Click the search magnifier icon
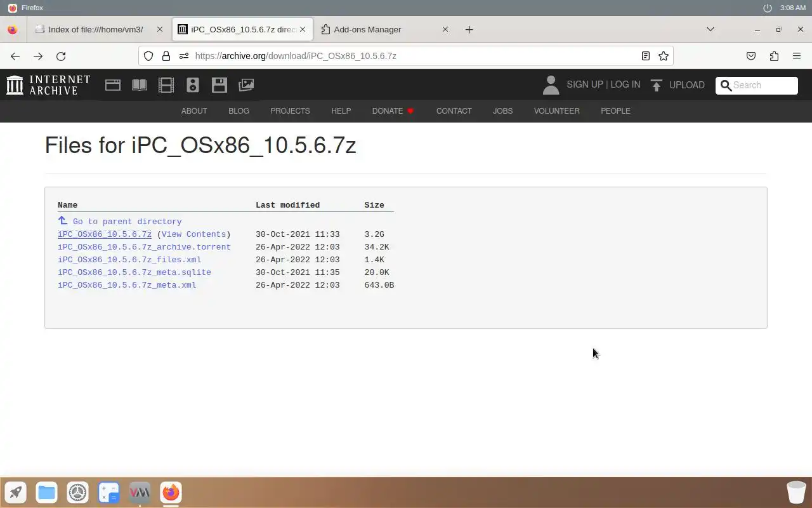812x508 pixels. click(726, 85)
